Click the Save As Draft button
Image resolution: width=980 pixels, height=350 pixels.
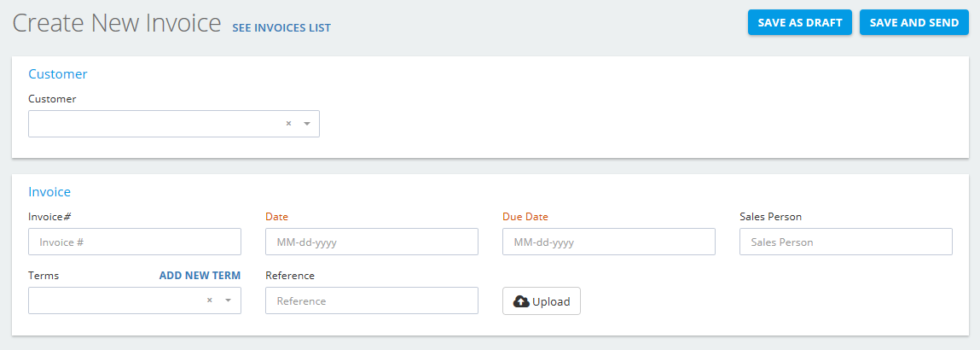(800, 22)
